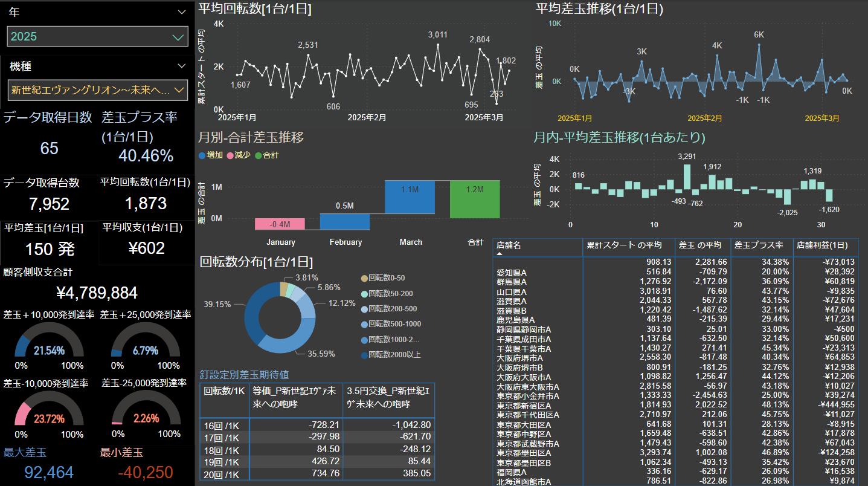Collapse the 機種 slicer header chevron
Screen dimensions: 868x486
point(182,66)
